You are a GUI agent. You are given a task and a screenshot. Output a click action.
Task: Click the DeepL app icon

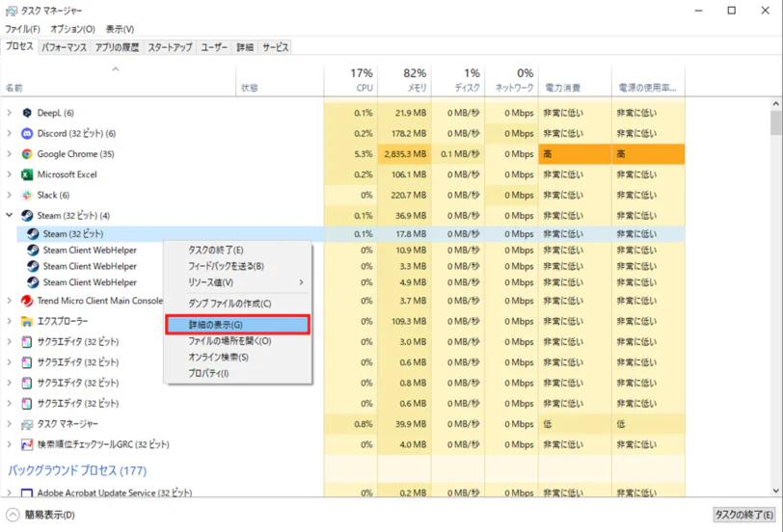27,113
